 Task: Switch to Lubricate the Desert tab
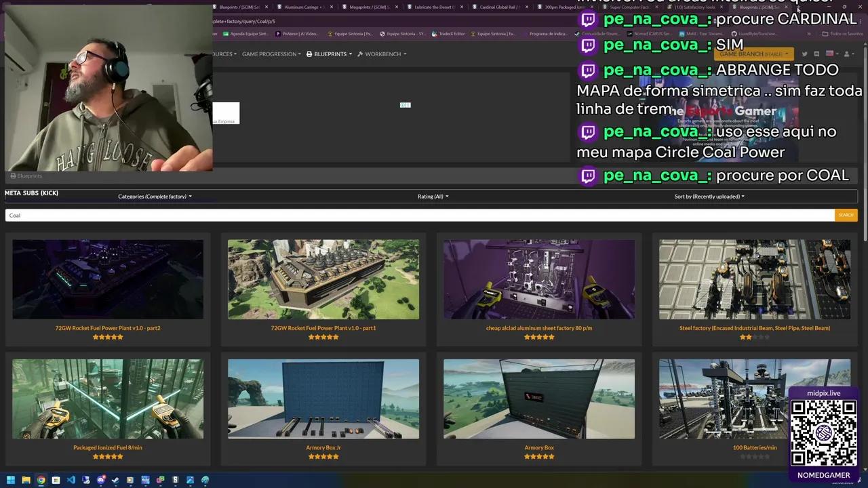(x=434, y=7)
